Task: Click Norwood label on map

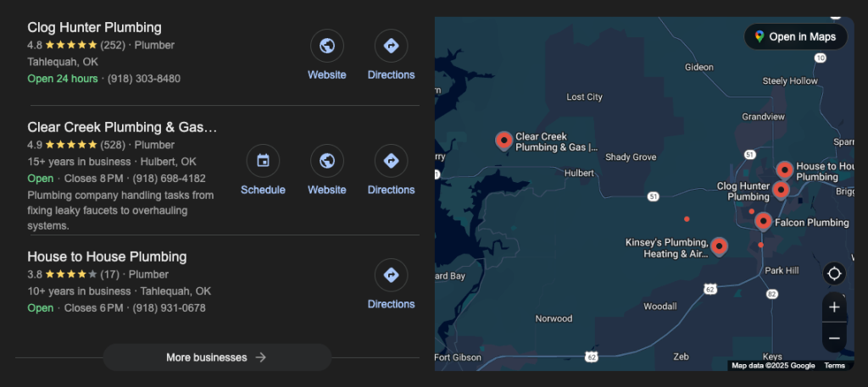Action: pyautogui.click(x=554, y=318)
